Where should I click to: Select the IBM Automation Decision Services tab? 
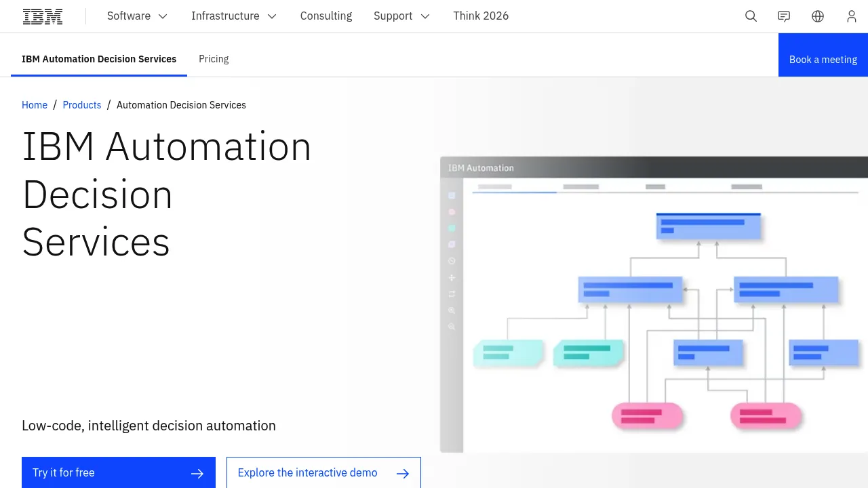(99, 59)
